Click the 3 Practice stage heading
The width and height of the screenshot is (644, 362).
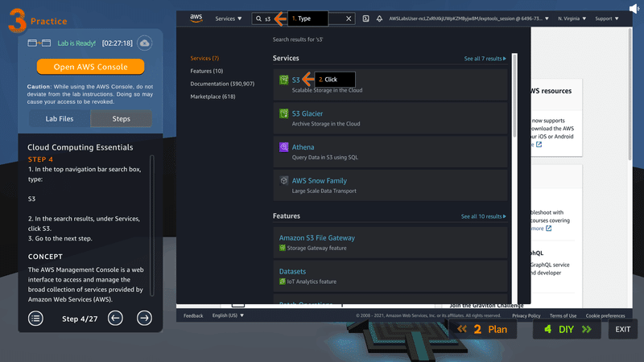click(38, 21)
